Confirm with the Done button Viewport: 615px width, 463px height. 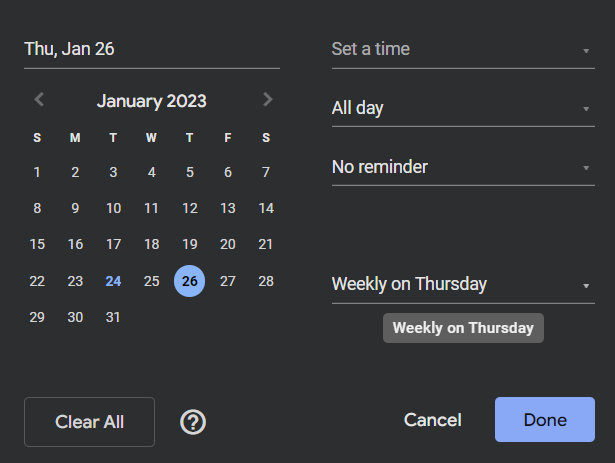545,419
